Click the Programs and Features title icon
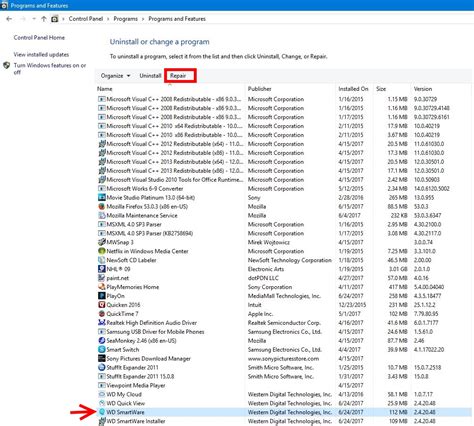The image size is (474, 426). [x=4, y=5]
